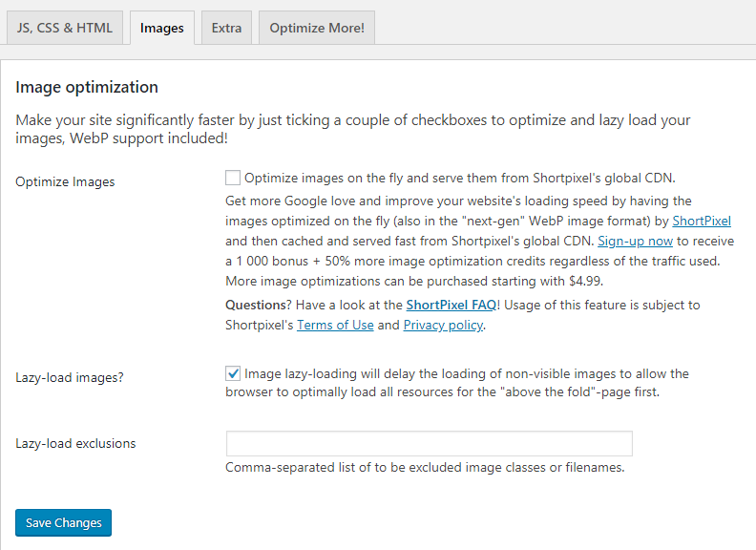Click the Sign-up now link

[x=635, y=241]
